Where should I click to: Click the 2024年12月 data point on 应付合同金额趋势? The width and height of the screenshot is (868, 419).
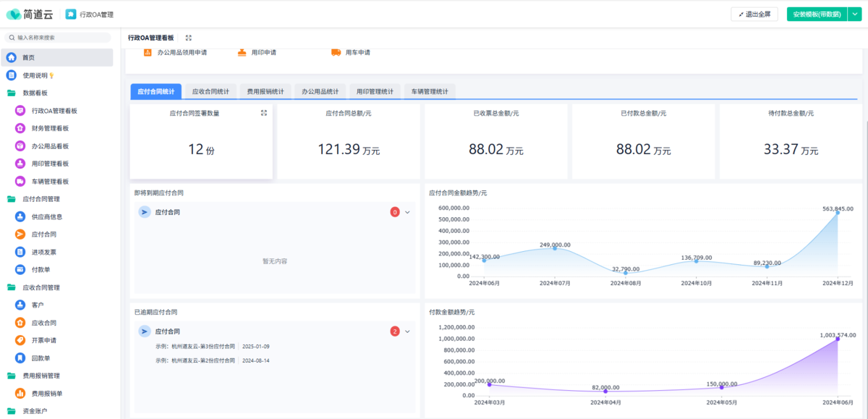(x=838, y=212)
